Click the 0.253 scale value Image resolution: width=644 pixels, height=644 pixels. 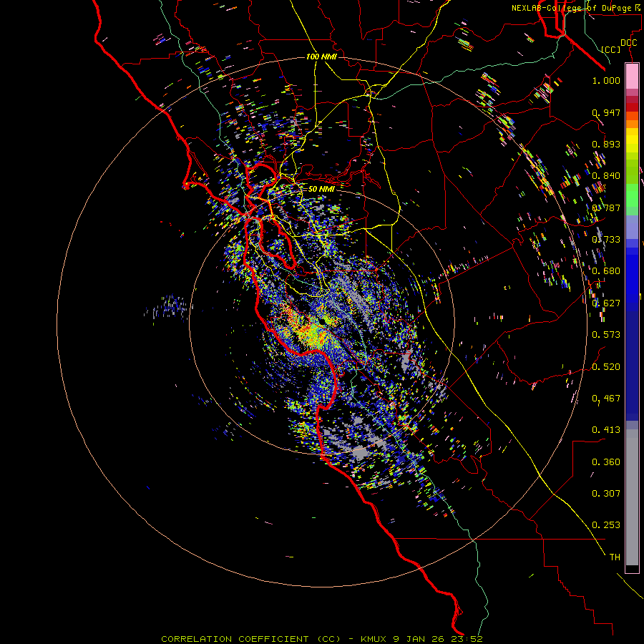click(606, 525)
